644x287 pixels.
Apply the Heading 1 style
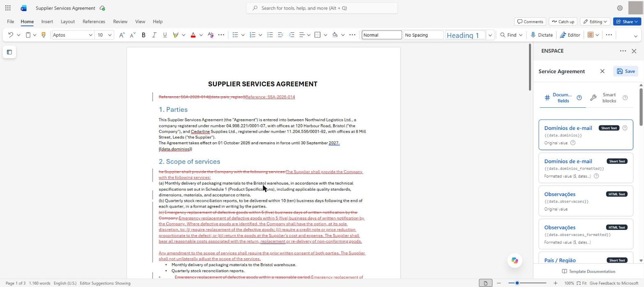click(465, 35)
